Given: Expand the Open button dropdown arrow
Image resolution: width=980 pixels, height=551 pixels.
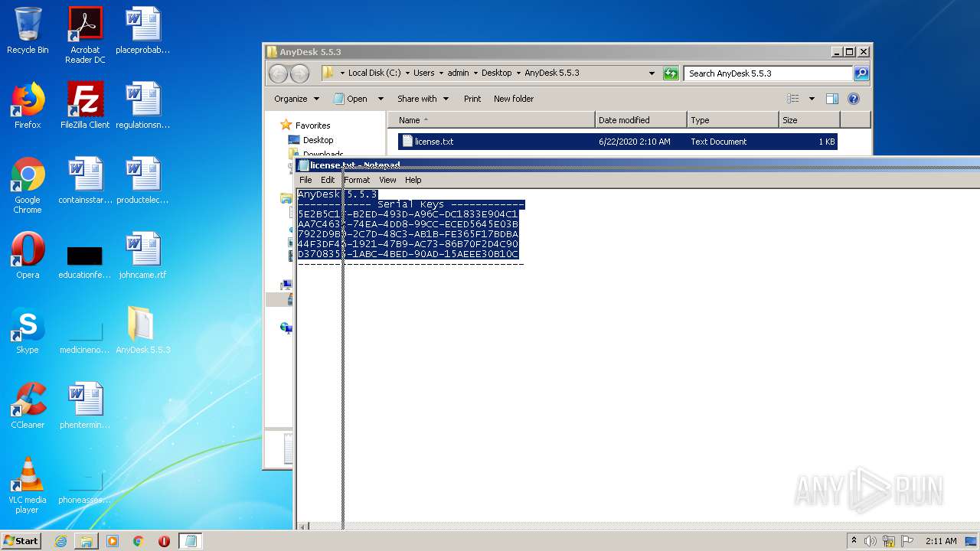Looking at the screenshot, I should coord(381,99).
